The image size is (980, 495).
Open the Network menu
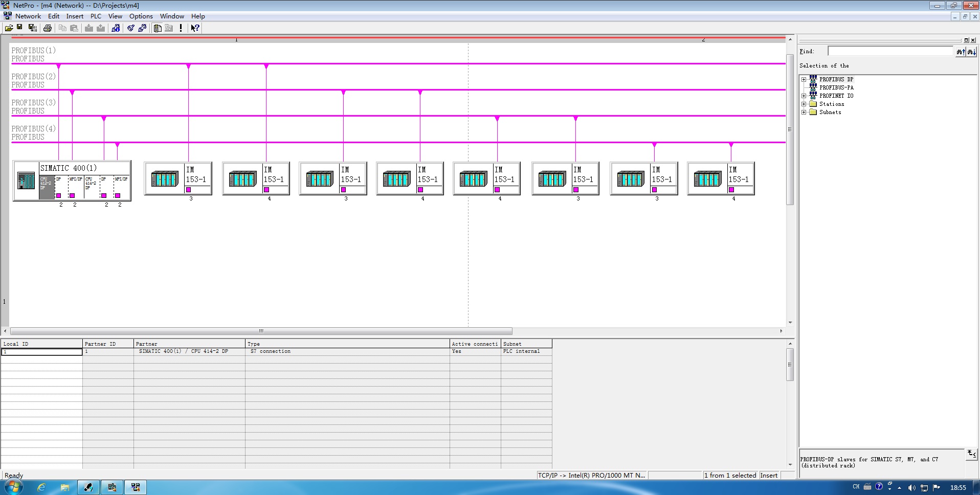(28, 16)
